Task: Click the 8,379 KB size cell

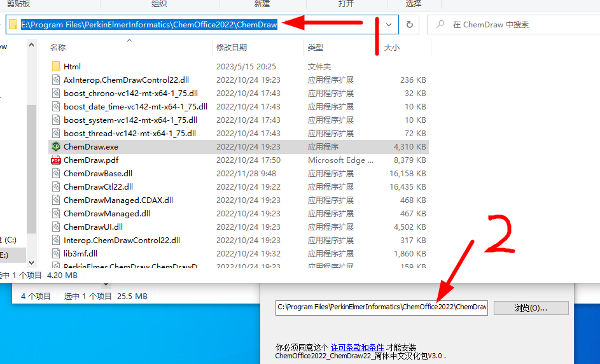Action: click(410, 160)
